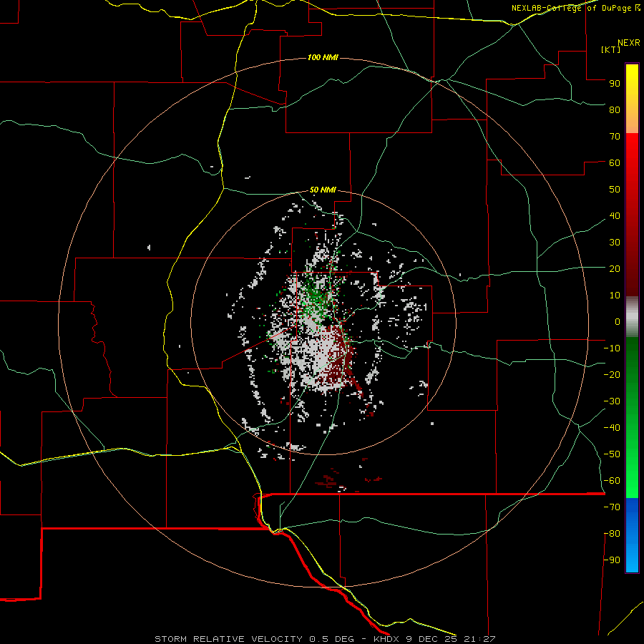Image resolution: width=644 pixels, height=644 pixels.
Task: Click the -50 value on velocity scale
Action: point(612,454)
